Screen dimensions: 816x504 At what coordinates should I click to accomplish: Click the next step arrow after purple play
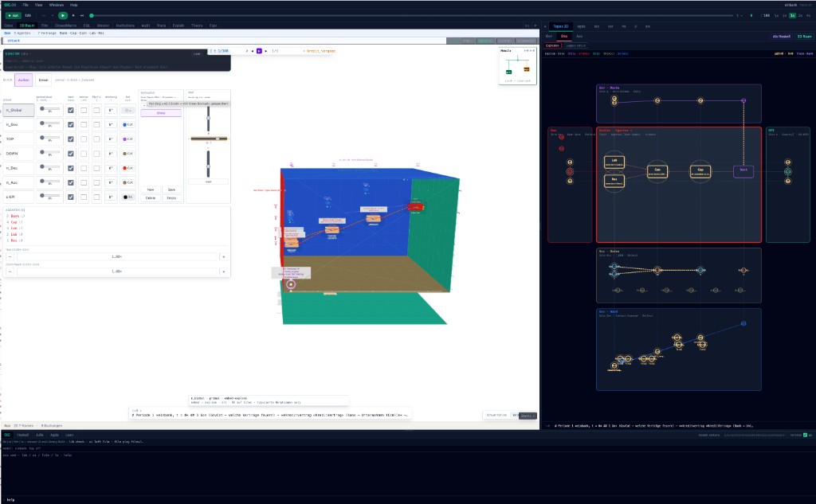(x=266, y=51)
